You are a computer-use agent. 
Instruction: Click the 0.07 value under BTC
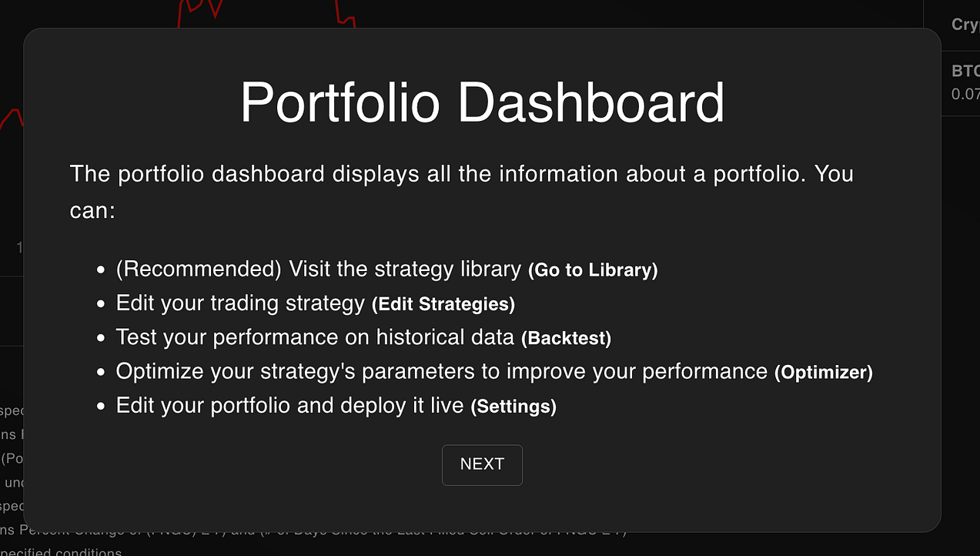[967, 94]
